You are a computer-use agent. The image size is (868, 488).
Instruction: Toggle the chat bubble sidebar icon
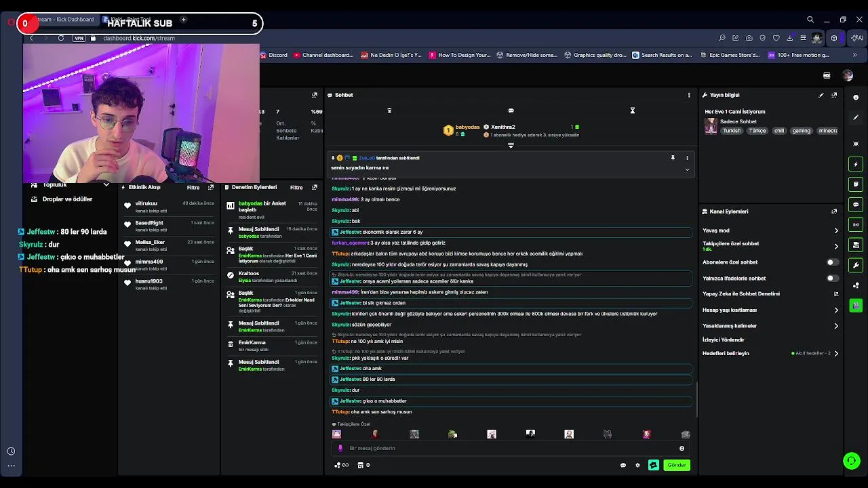pos(856,205)
